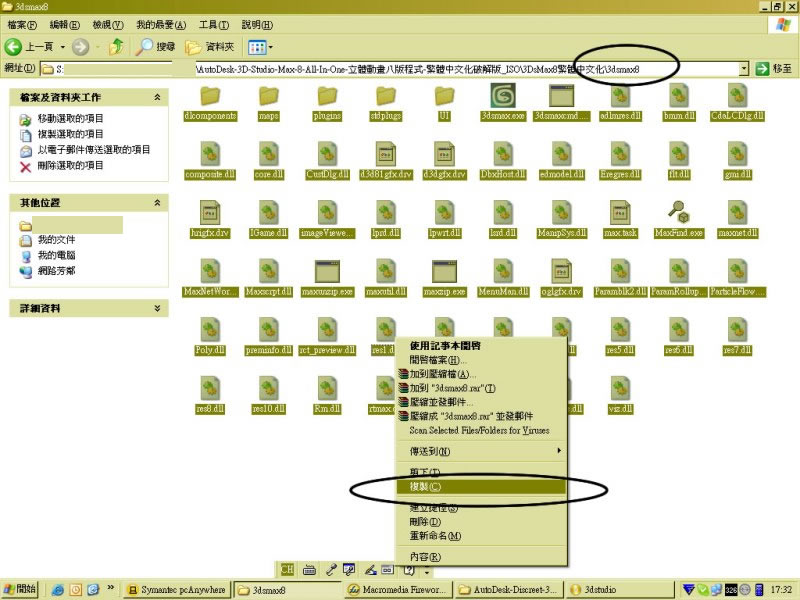Collapse the 其他位置 panel
This screenshot has width=800, height=600.
pos(157,203)
